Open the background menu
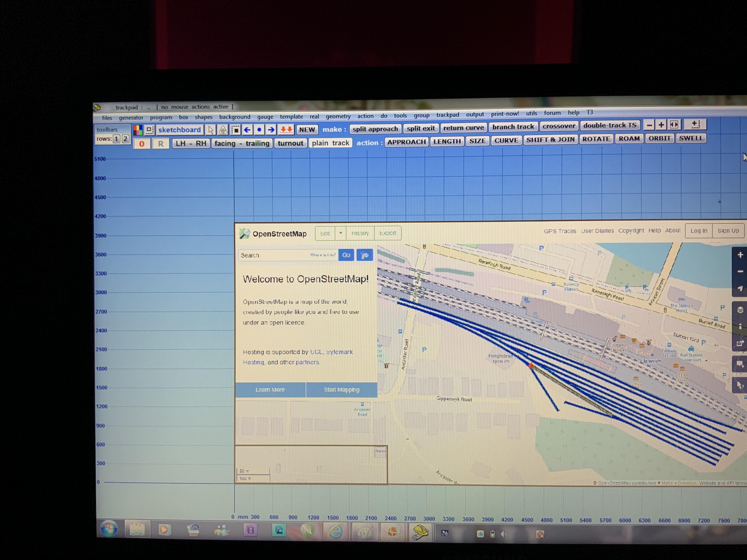The image size is (747, 560). pyautogui.click(x=235, y=117)
